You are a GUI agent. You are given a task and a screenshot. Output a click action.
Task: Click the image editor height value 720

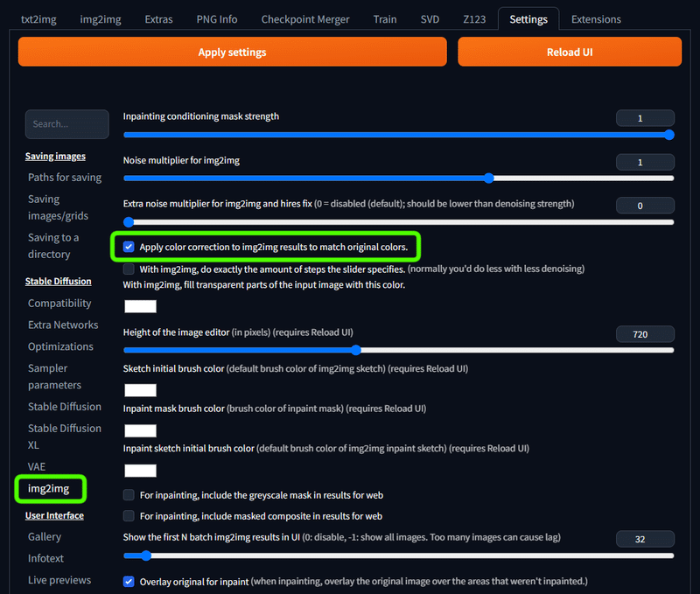[645, 334]
